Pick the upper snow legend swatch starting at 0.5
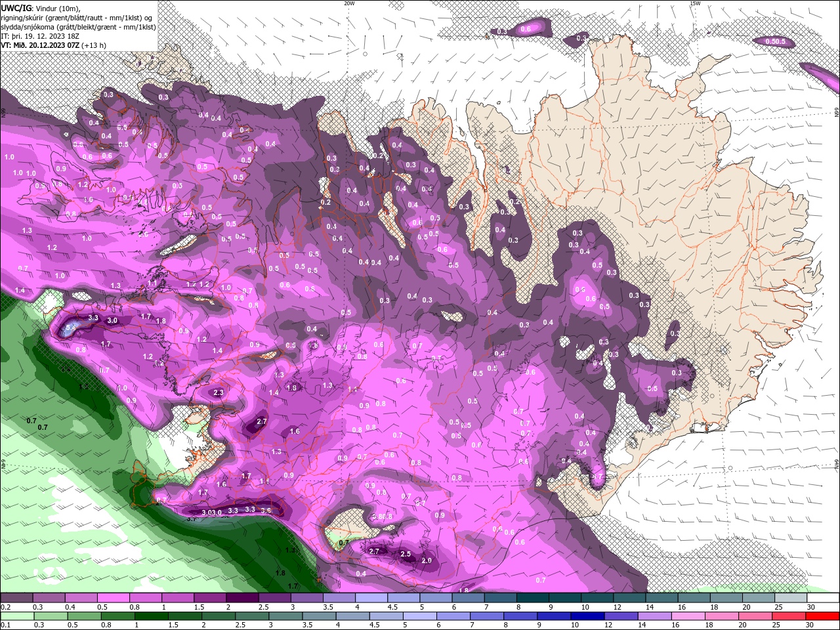This screenshot has height=630, width=840. 114,598
